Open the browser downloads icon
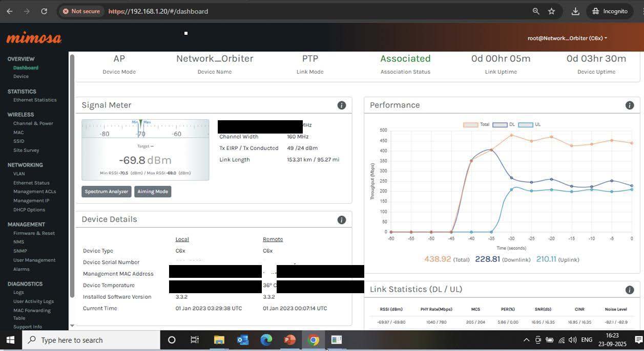The image size is (644, 351). point(575,11)
